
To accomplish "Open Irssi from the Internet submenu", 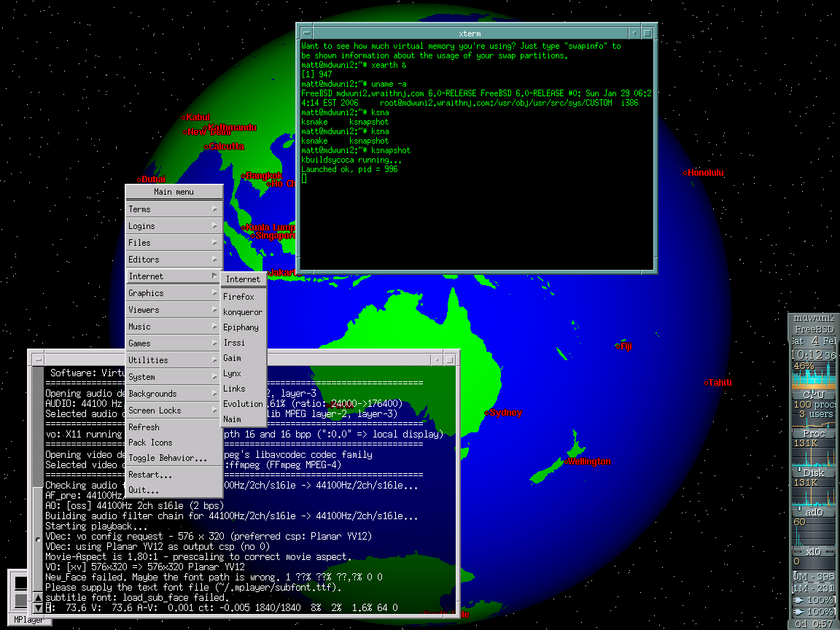I will pyautogui.click(x=235, y=343).
